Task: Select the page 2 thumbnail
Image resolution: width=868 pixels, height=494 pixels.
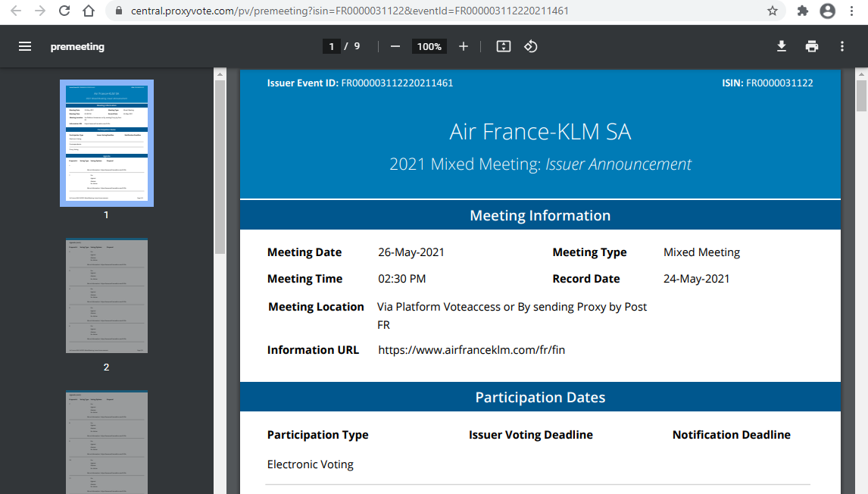Action: [x=106, y=296]
